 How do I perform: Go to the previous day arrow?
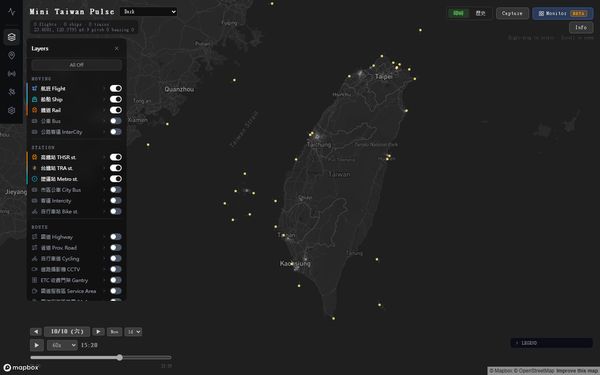[36, 332]
